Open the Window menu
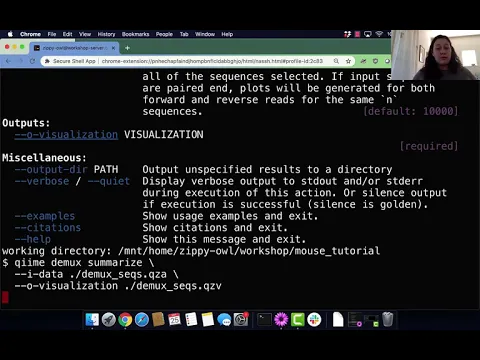Screen dimensions: 480x360 click(205, 34)
